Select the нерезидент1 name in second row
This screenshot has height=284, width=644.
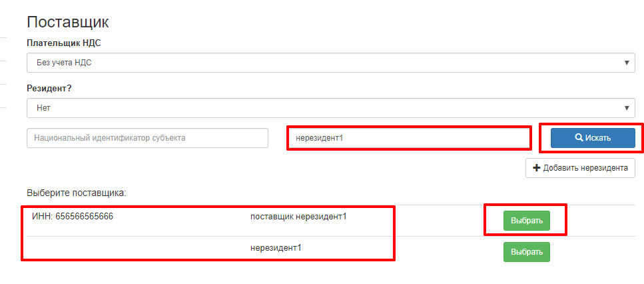276,247
